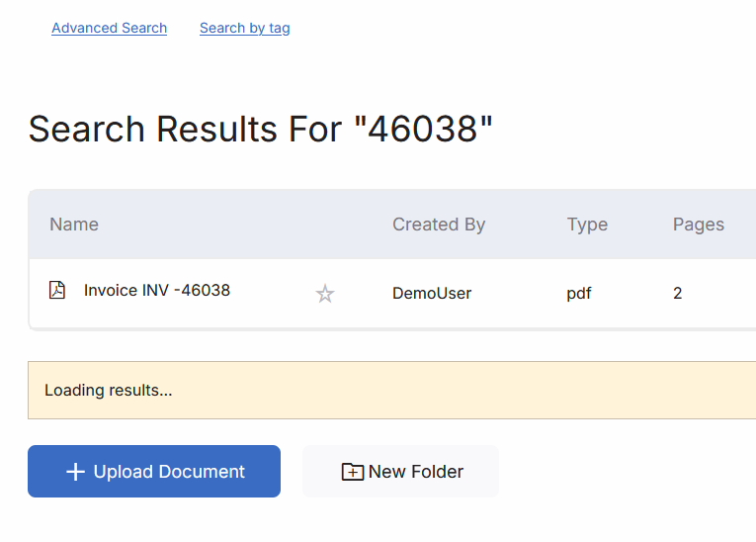Screen dimensions: 756x542
Task: Click the plus icon on Upload Document
Action: (x=75, y=472)
